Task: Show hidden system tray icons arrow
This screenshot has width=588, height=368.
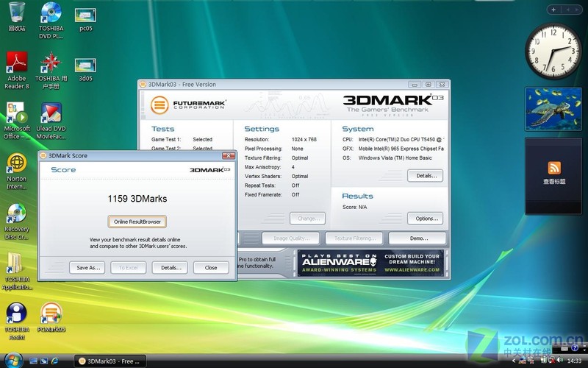Action: tap(513, 361)
